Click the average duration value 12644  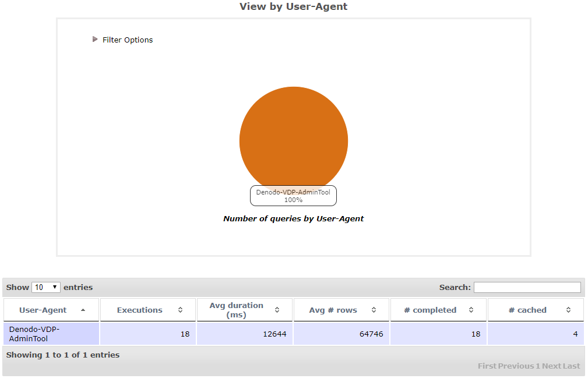(x=274, y=334)
